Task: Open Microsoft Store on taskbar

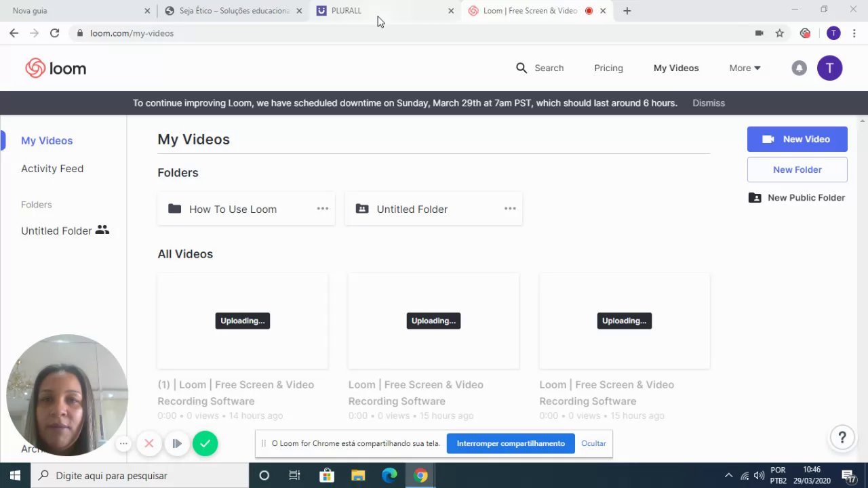Action: point(326,475)
